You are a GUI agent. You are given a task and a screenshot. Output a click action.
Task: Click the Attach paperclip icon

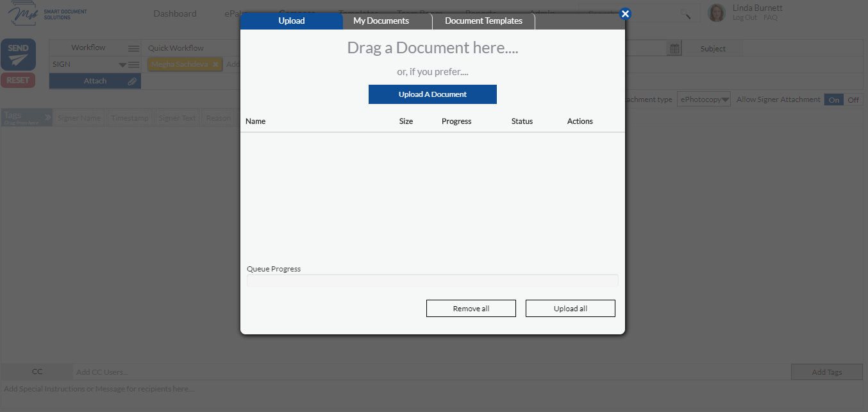pyautogui.click(x=131, y=81)
